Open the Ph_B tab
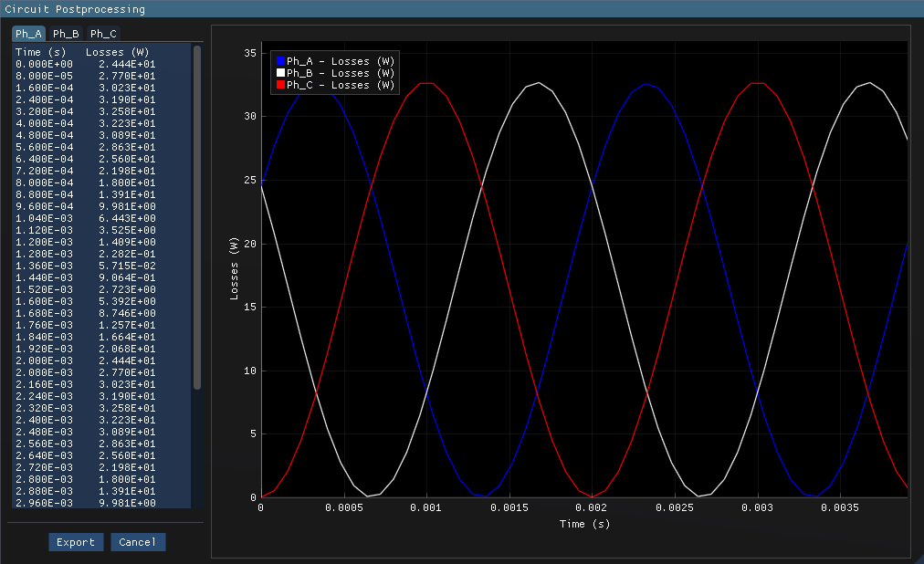The image size is (924, 564). pos(66,34)
